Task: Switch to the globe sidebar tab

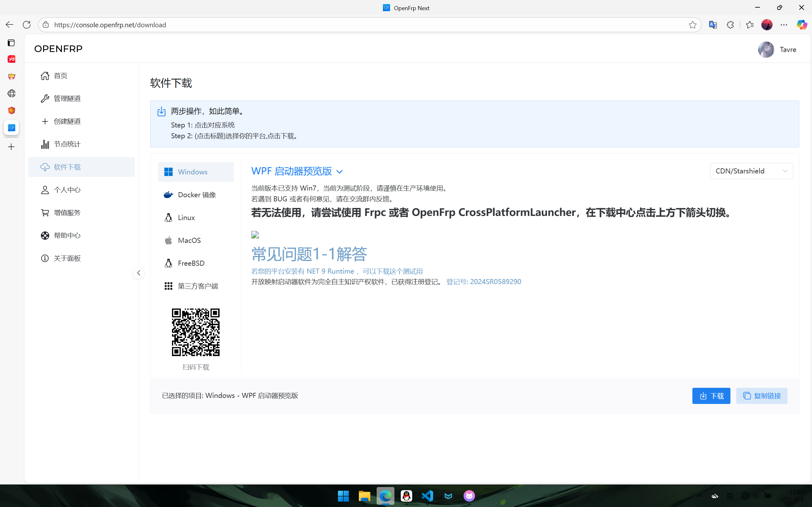Action: 11,93
